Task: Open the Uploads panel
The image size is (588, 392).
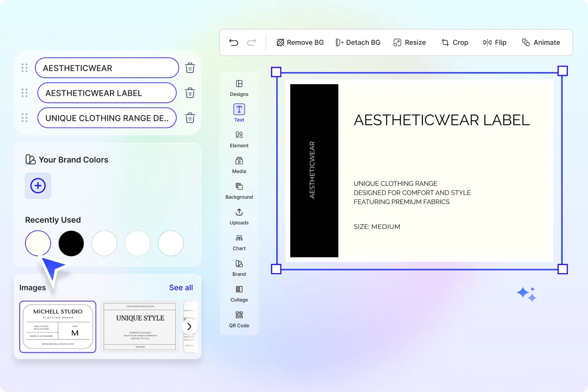Action: pyautogui.click(x=239, y=216)
